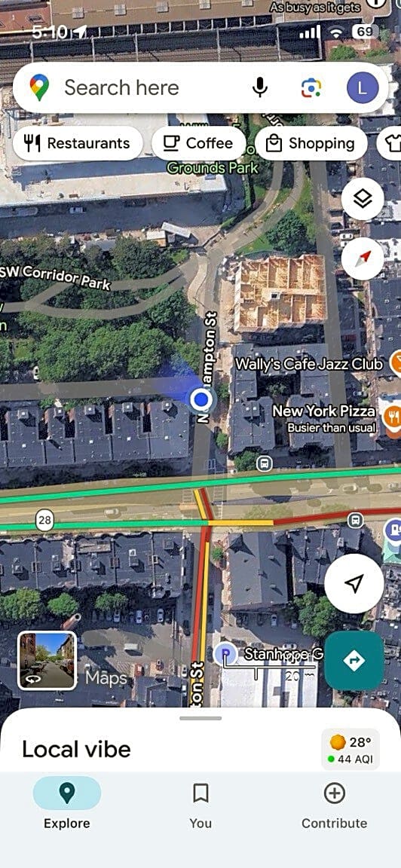The image size is (401, 868).
Task: Open Google Lens camera search
Action: tap(311, 88)
